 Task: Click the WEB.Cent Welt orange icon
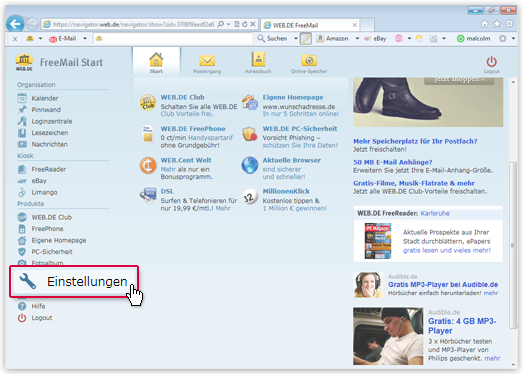click(x=148, y=165)
